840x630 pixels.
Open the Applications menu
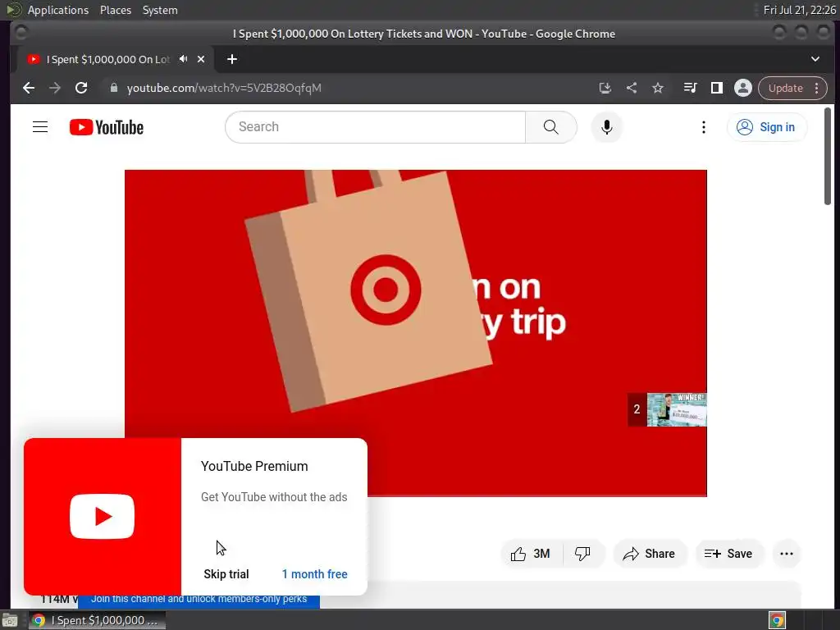[58, 10]
